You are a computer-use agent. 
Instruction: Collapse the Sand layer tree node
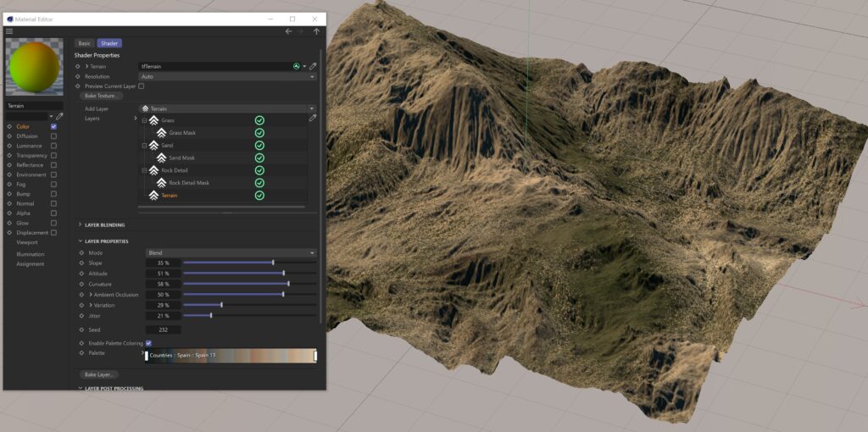(144, 146)
